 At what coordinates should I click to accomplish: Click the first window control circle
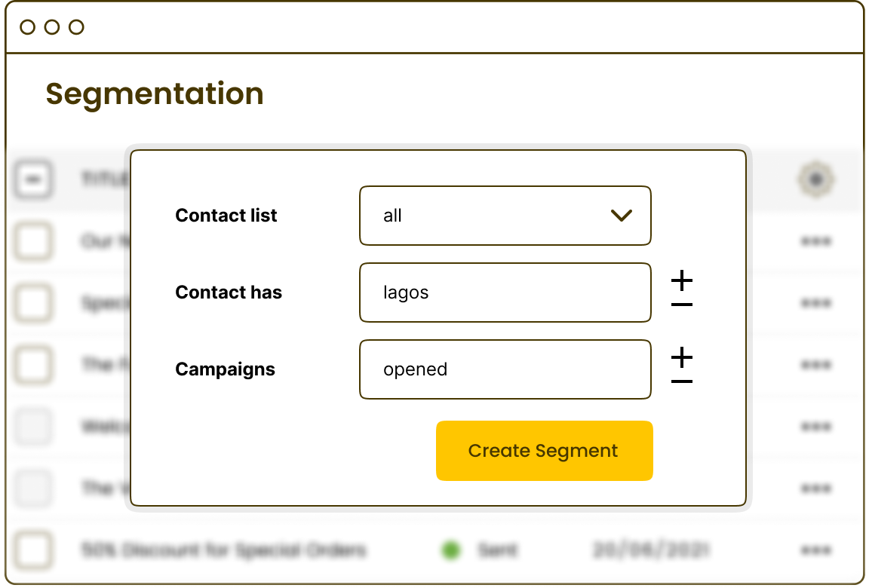click(27, 27)
